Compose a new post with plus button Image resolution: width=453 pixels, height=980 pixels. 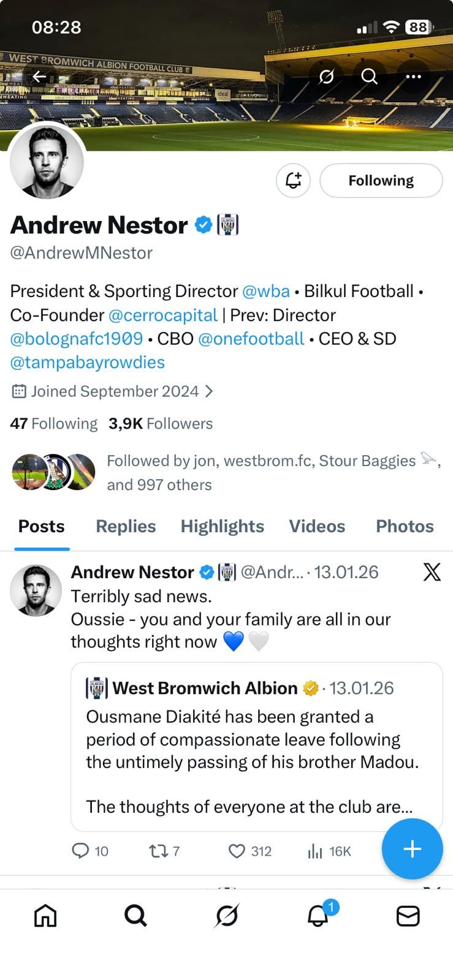pyautogui.click(x=412, y=849)
